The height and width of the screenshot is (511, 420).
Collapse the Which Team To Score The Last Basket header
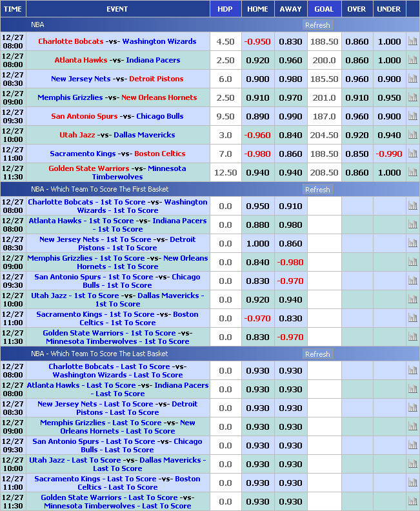99,354
